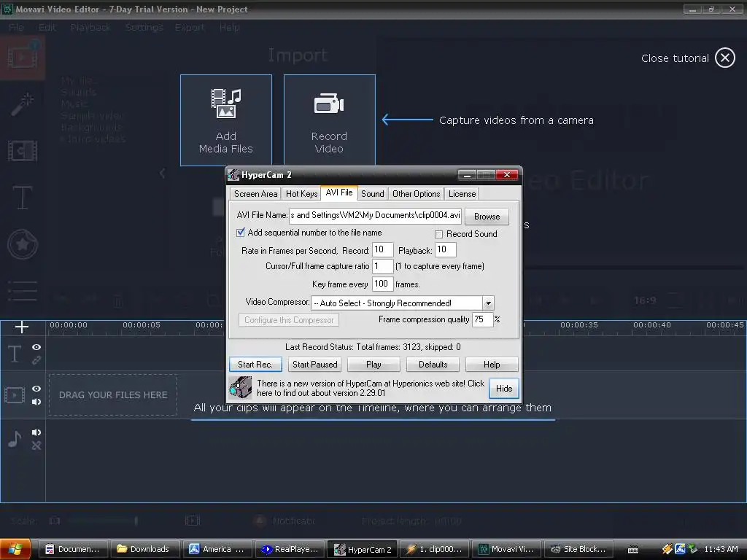Click the Start Rec. button
This screenshot has width=747, height=560.
255,365
